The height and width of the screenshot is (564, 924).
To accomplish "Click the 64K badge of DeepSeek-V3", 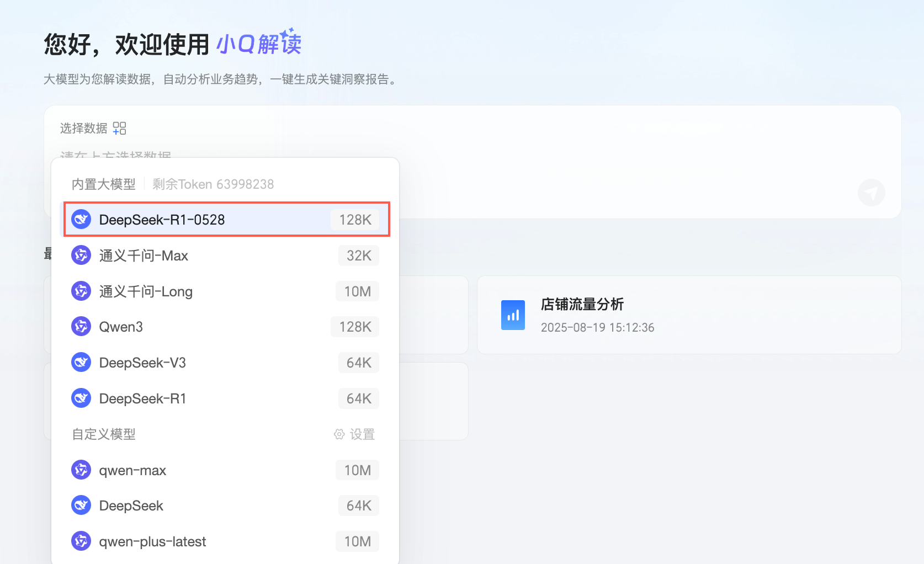I will point(359,363).
